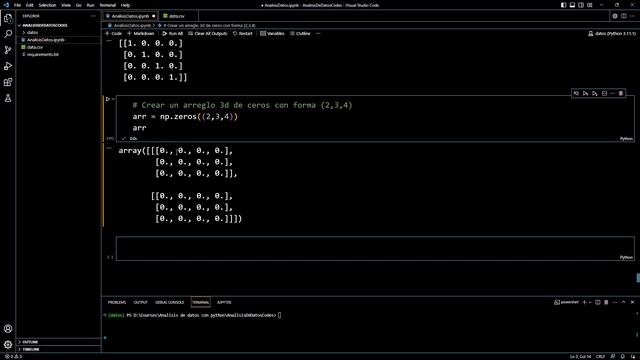
Task: Restart the notebook kernel
Action: point(242,33)
